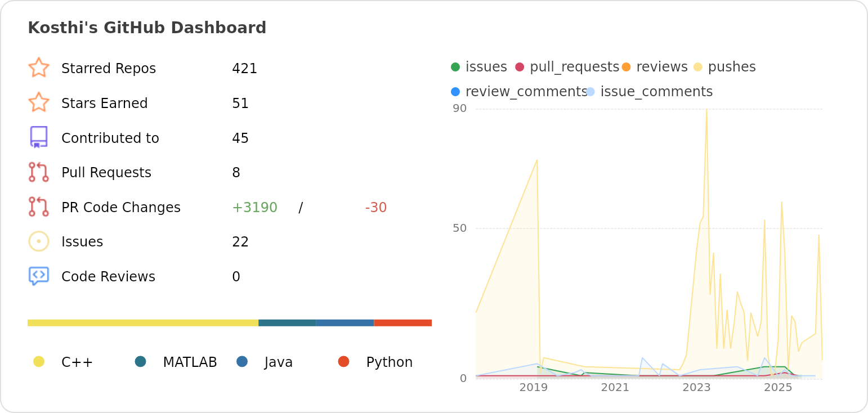Select the MATLAB language label
This screenshot has width=868, height=413.
tap(190, 362)
